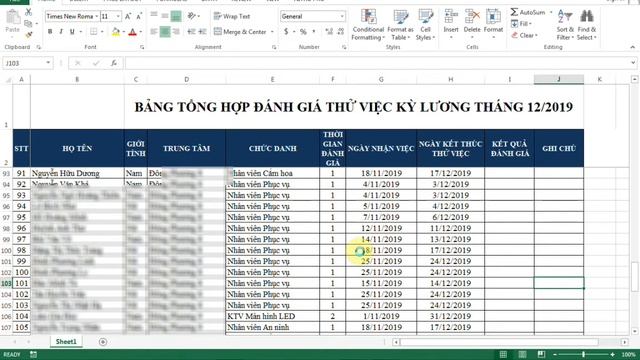Click the Decrease Indent icon
This screenshot has width=640, height=360.
coord(191,31)
